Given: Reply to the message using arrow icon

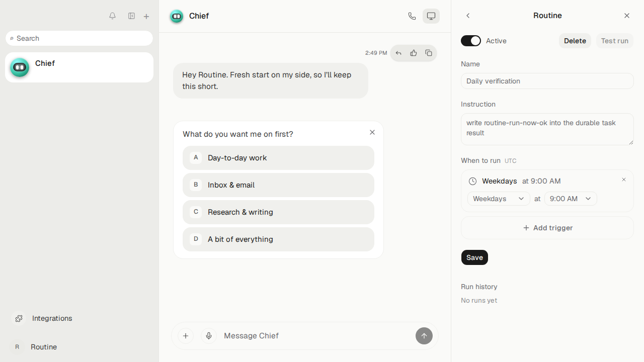Looking at the screenshot, I should coord(398,53).
